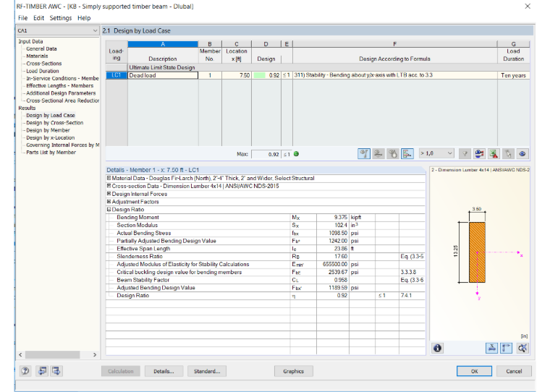
Task: Toggle the color bars display icon
Action: tap(407, 153)
